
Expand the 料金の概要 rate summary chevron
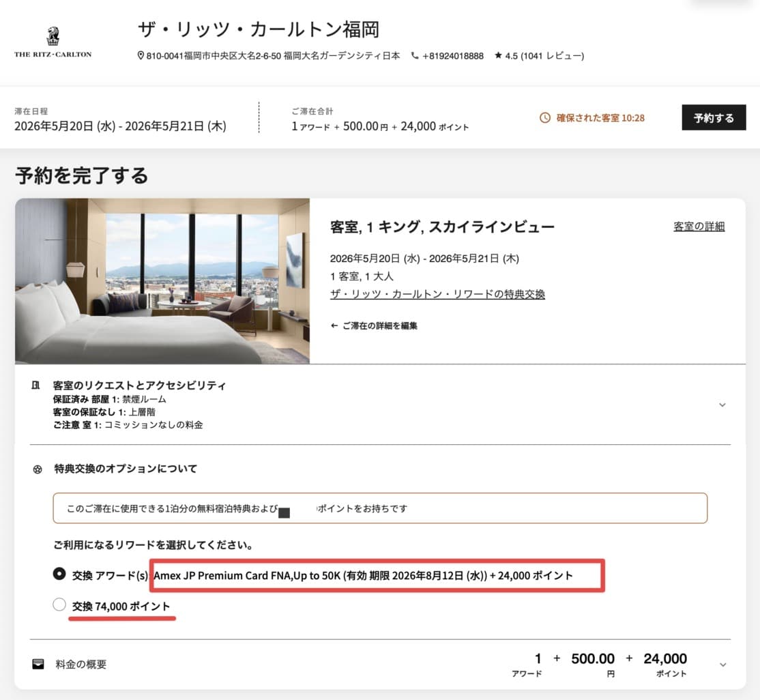tap(722, 663)
